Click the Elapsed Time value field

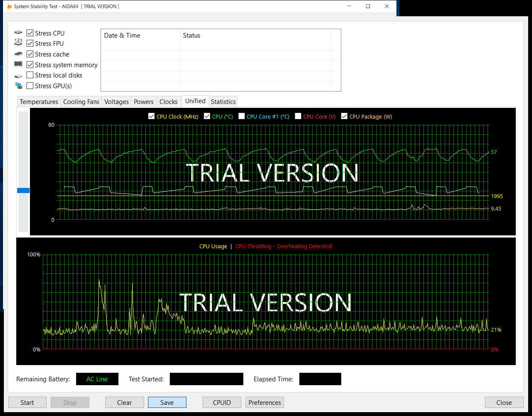click(x=320, y=379)
